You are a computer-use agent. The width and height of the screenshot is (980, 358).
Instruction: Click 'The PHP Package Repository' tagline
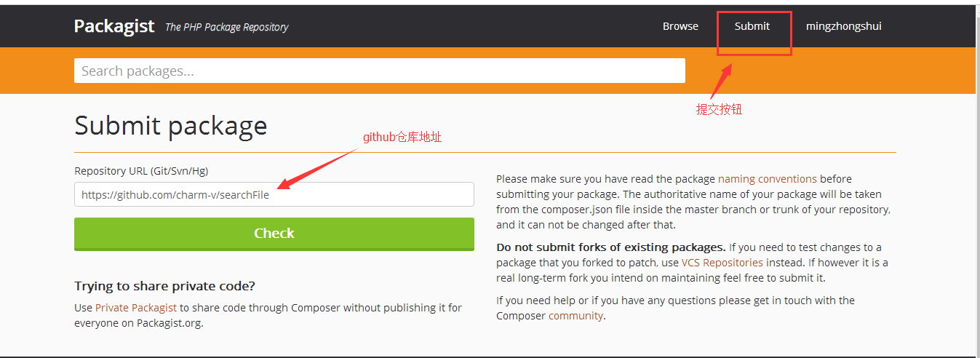click(x=227, y=27)
